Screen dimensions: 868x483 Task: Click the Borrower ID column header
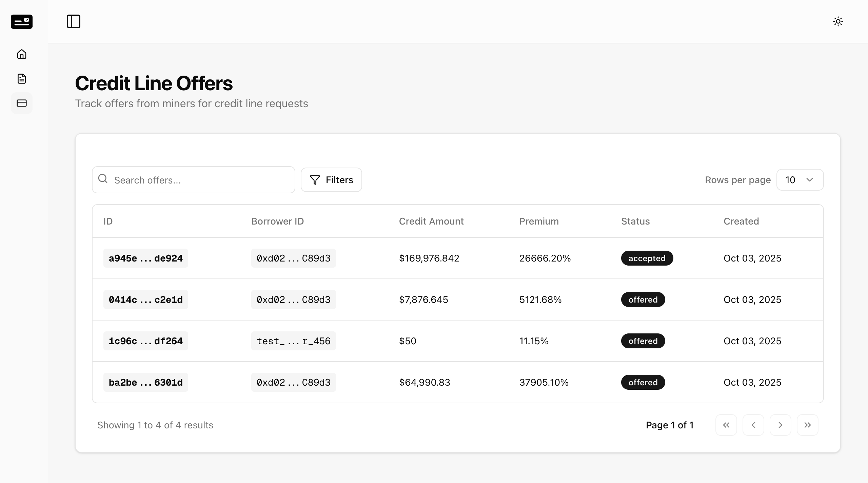point(277,221)
